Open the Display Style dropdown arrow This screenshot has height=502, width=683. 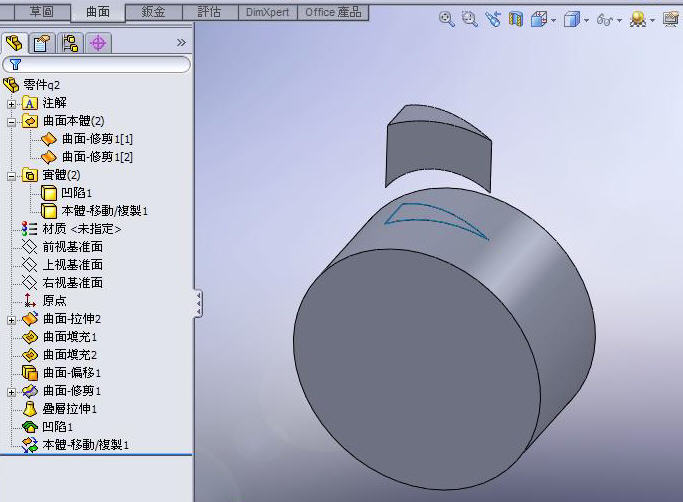[x=586, y=20]
